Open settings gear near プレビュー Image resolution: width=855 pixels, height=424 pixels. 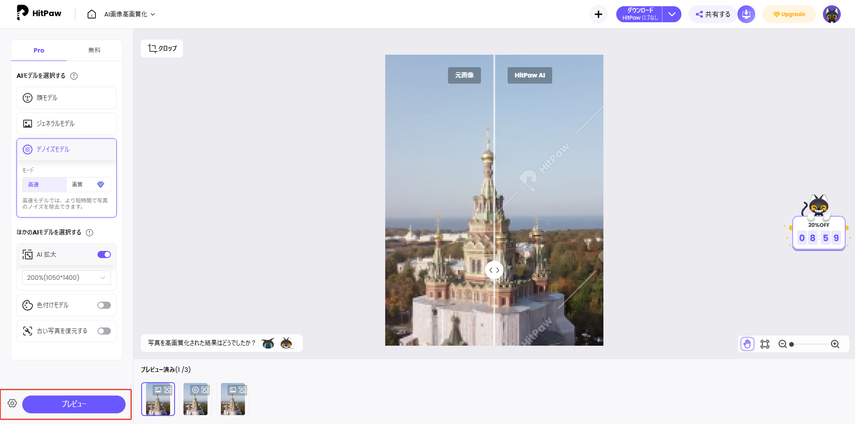[x=13, y=404]
